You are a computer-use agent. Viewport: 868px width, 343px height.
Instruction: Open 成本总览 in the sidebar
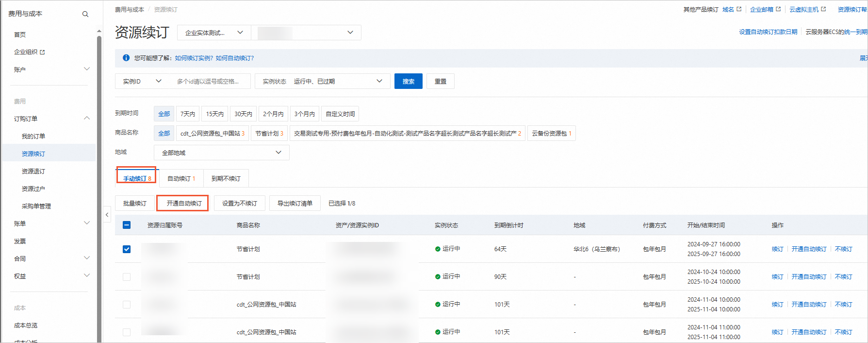click(x=26, y=325)
